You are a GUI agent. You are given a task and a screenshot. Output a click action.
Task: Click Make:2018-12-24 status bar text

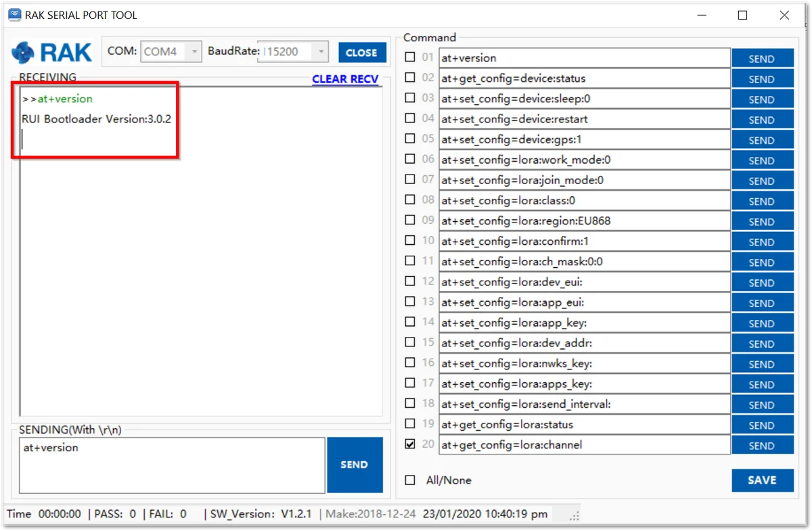(x=371, y=514)
